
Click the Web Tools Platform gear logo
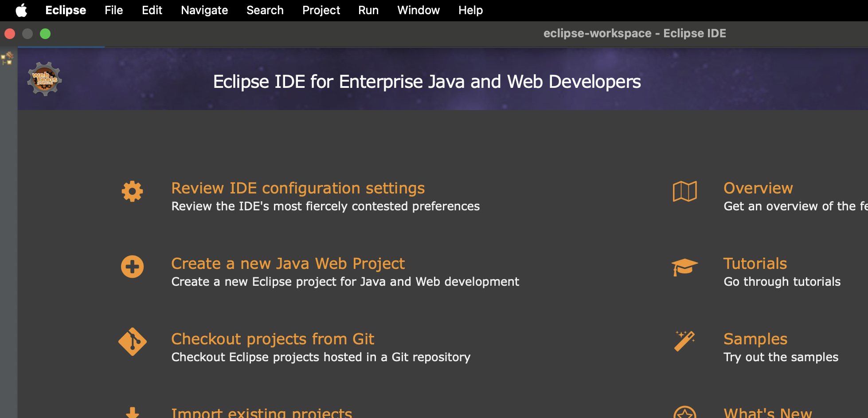pos(44,79)
